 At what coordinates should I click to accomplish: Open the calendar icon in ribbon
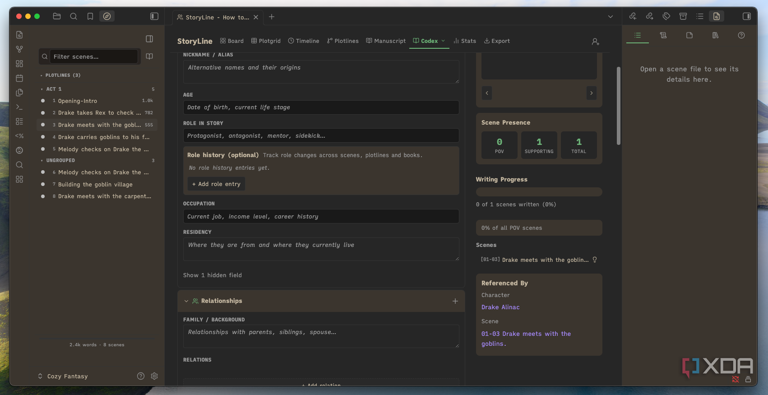tap(19, 78)
